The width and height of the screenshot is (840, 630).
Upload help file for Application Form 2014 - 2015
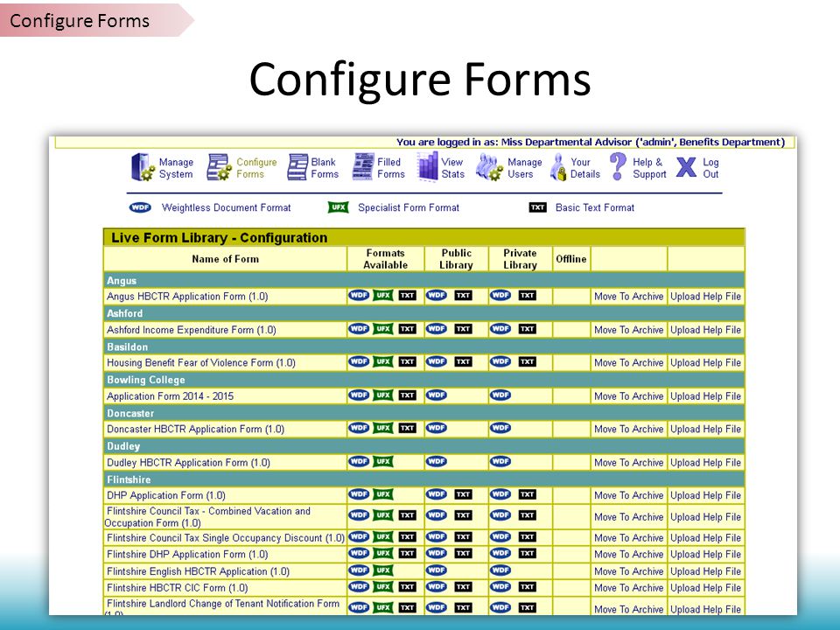tap(705, 395)
